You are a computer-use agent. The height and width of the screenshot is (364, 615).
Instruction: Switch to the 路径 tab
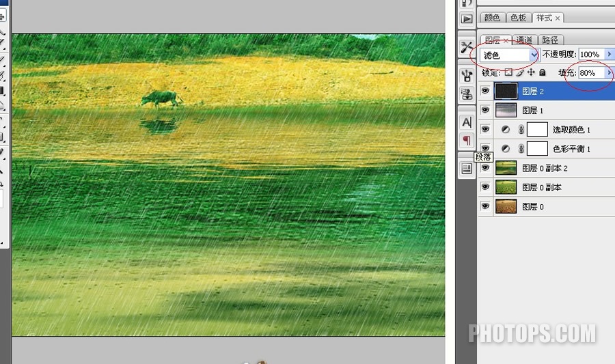tap(550, 40)
